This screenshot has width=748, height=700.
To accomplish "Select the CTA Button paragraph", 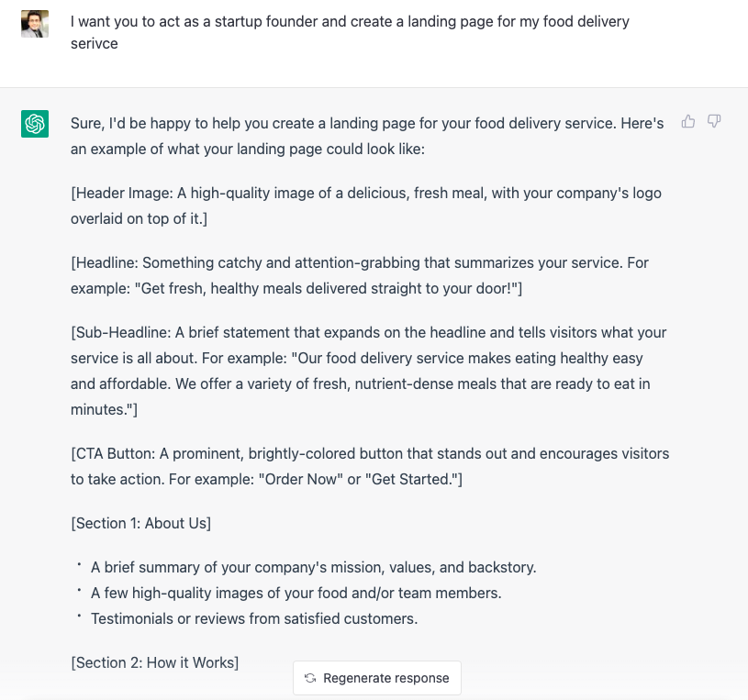I will pyautogui.click(x=367, y=466).
